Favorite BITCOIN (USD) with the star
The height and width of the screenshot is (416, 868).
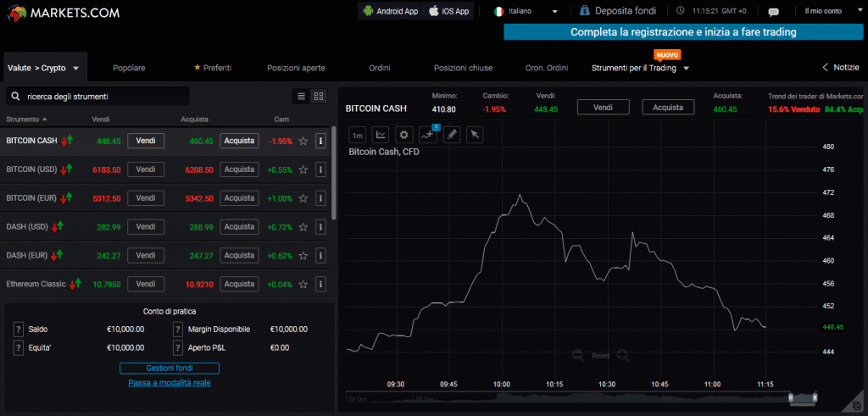[303, 169]
